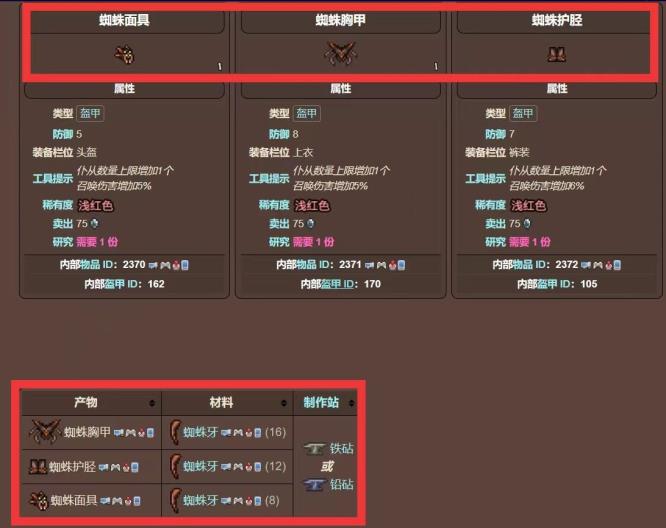Open 盔甲 type link in 蜘蛛胸甲 card

click(306, 113)
